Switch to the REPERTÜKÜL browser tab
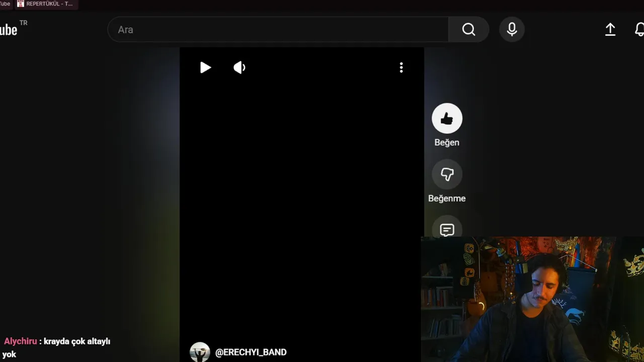 [x=46, y=4]
